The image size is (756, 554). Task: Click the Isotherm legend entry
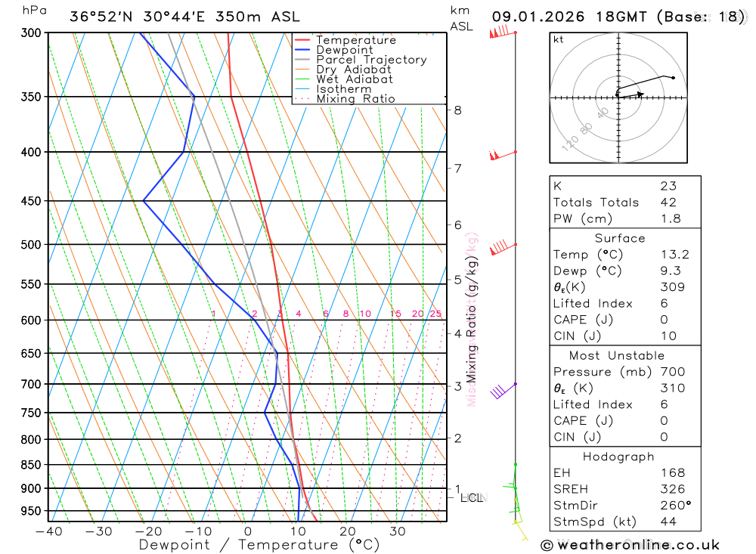point(333,89)
